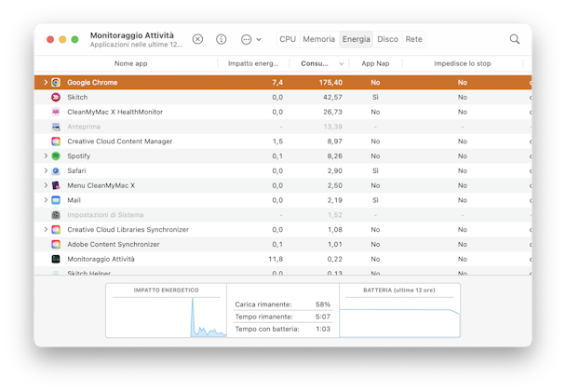Click the Mail envelope icon

(x=56, y=200)
